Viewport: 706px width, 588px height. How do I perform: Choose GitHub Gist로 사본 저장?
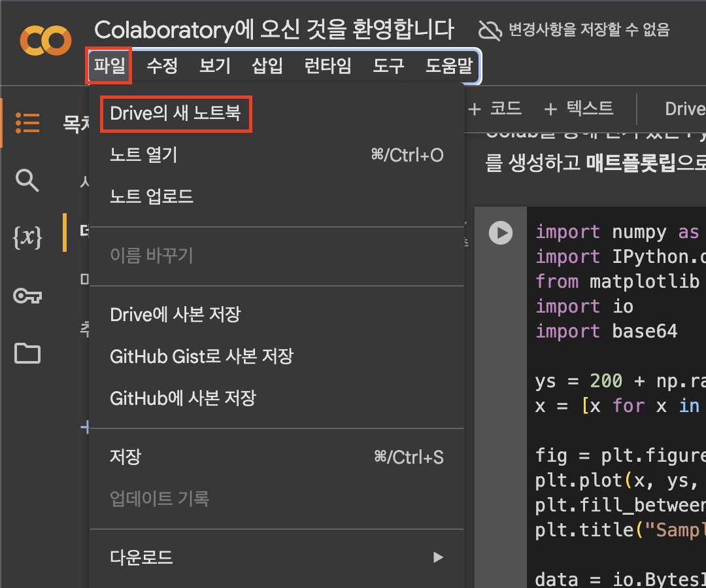click(277, 356)
